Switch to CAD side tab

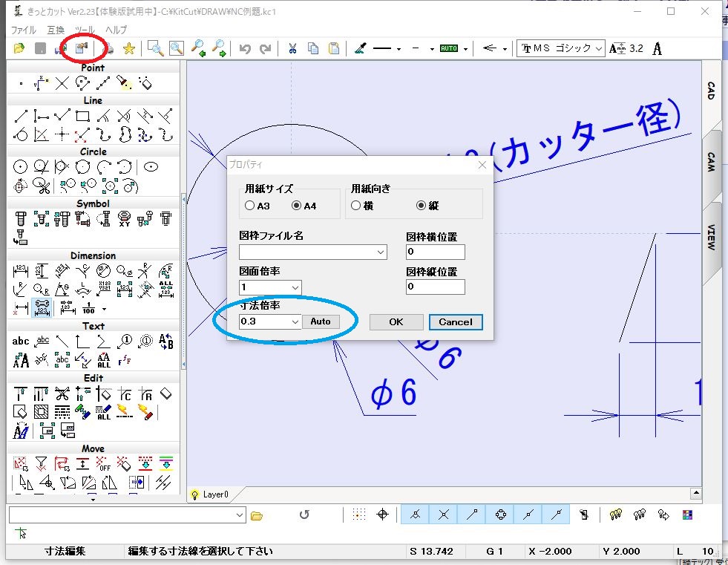711,91
